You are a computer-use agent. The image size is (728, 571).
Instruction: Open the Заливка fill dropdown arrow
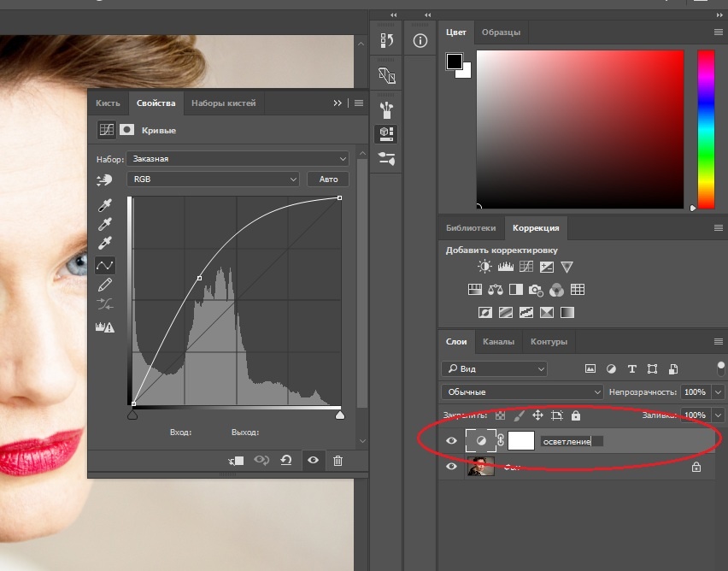click(719, 415)
